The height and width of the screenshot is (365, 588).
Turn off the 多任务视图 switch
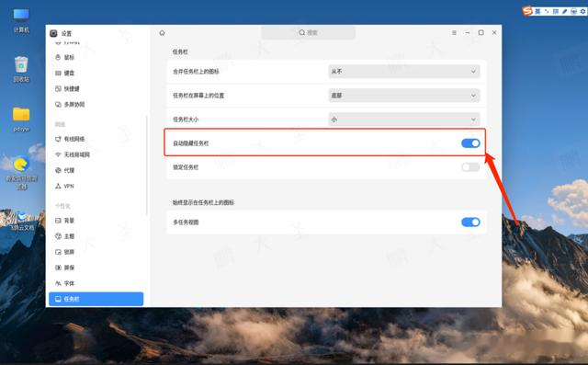470,222
